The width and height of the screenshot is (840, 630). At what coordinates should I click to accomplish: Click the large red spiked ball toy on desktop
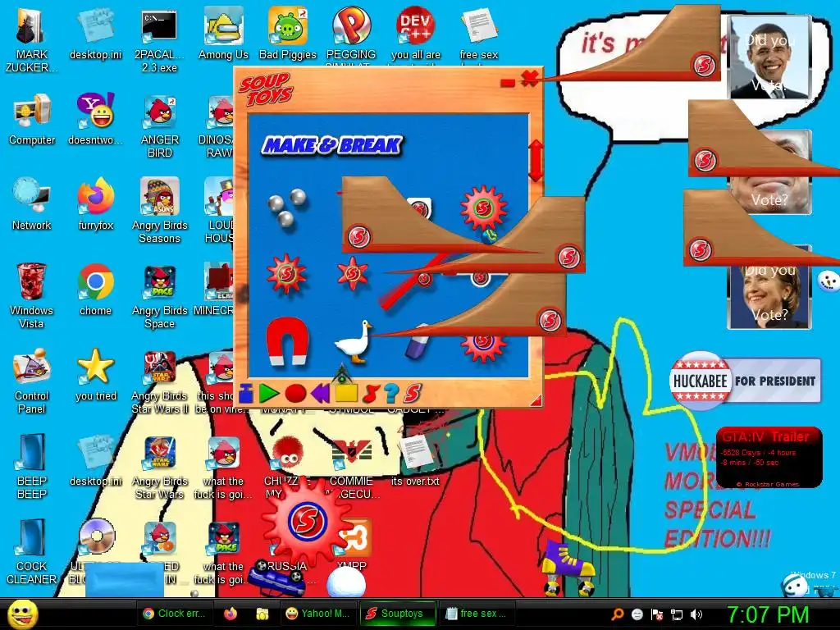pos(306,520)
